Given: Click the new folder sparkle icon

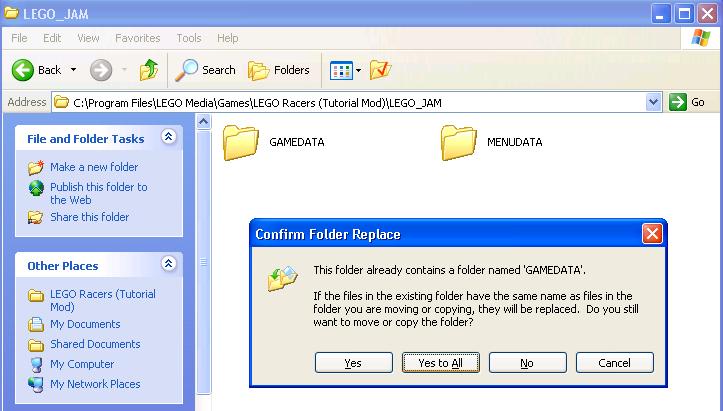Looking at the screenshot, I should 36,167.
